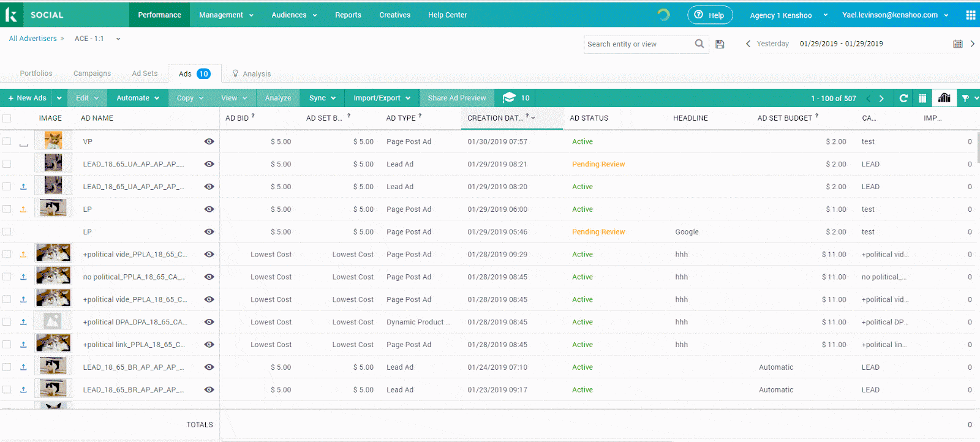
Task: Click the save view disk icon
Action: tap(720, 44)
